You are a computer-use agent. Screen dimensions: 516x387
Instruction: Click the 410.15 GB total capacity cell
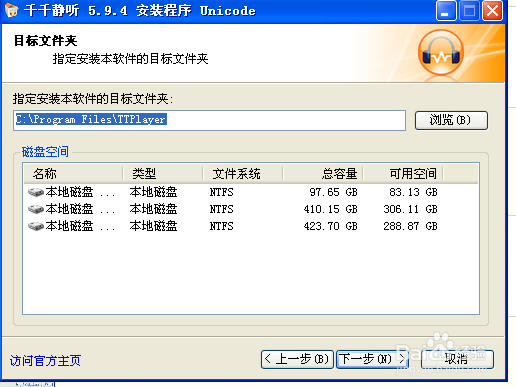coord(330,209)
